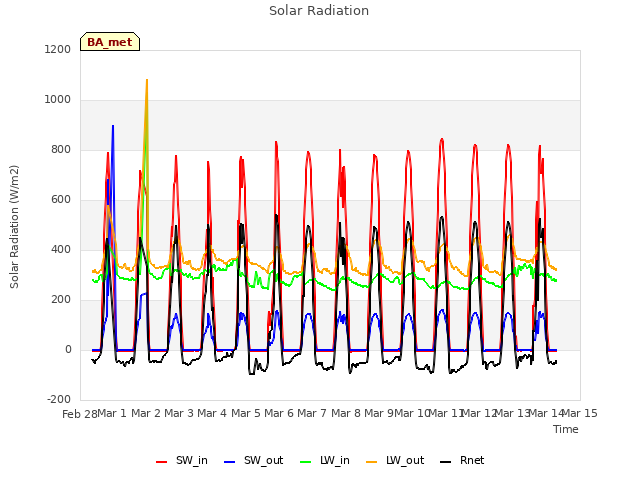This screenshot has height=480, width=640.
Task: Click the blue SW_out legend color marker
Action: click(230, 462)
